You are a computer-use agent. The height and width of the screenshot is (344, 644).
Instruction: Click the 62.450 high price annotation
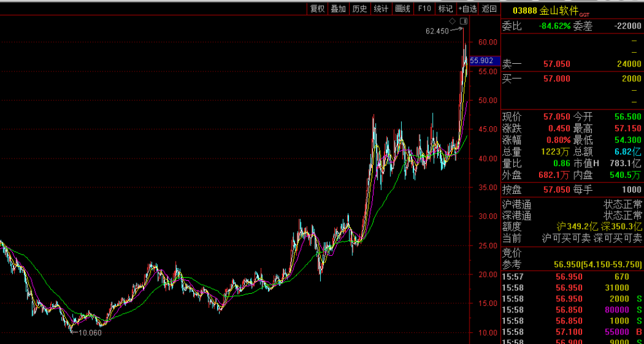[437, 31]
